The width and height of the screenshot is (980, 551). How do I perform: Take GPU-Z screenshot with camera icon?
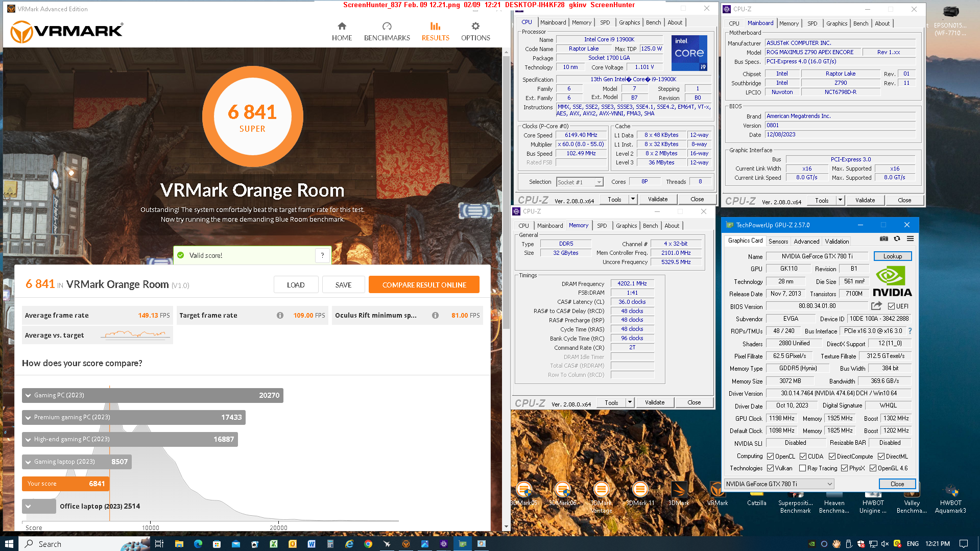[x=884, y=239]
